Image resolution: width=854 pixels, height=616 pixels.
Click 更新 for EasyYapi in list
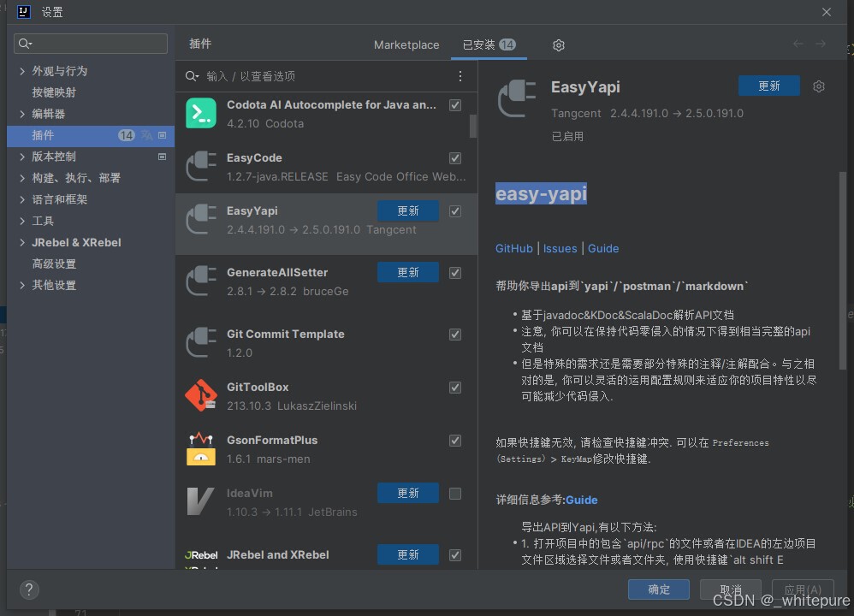point(408,210)
